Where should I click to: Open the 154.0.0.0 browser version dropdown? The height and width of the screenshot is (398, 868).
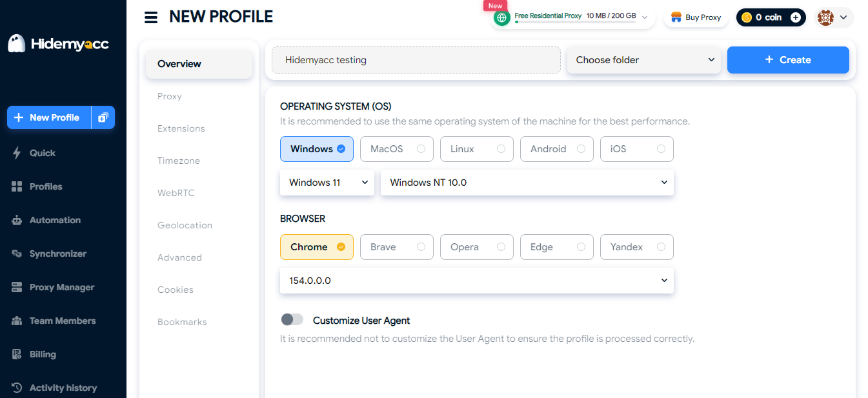pyautogui.click(x=477, y=281)
